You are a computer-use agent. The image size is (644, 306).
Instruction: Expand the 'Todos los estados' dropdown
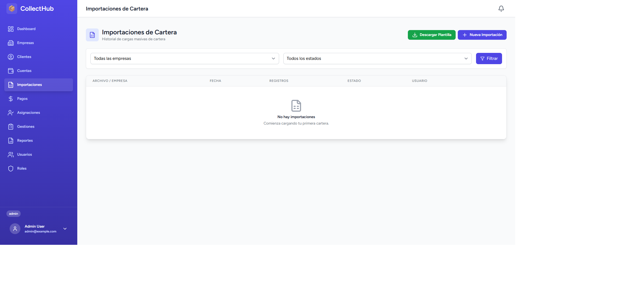pyautogui.click(x=377, y=59)
